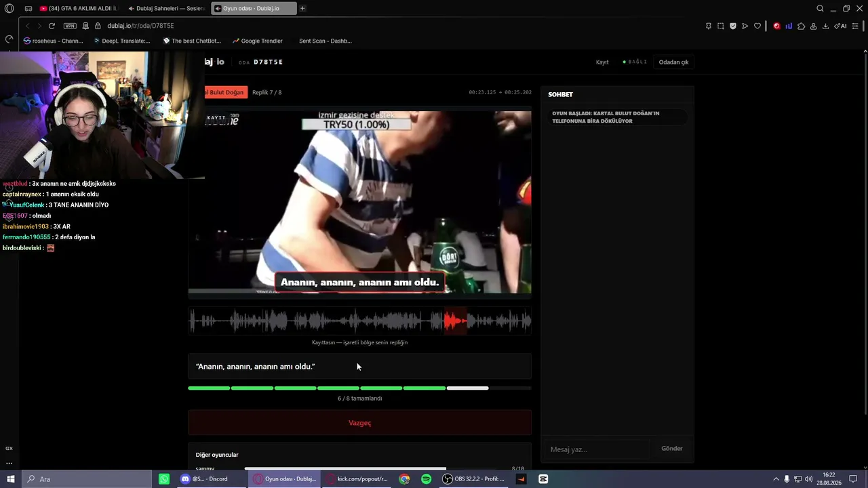Go back to the previous page
The image size is (868, 488).
tap(28, 26)
